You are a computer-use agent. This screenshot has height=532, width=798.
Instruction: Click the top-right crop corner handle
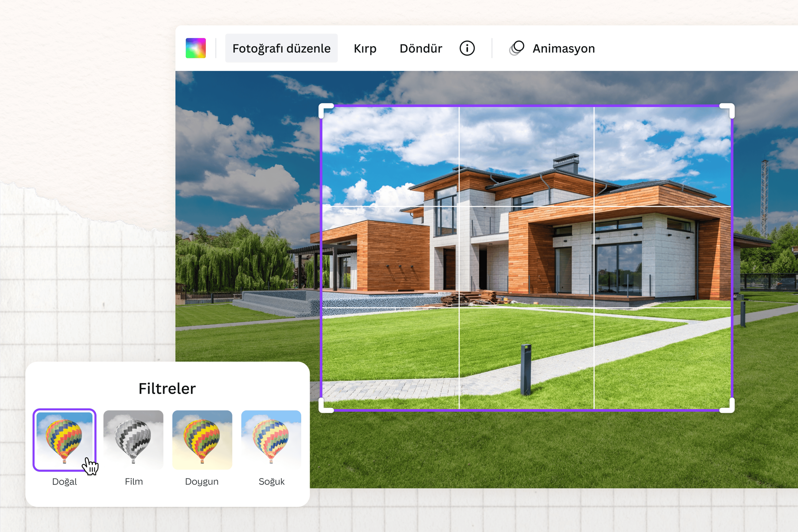point(727,111)
